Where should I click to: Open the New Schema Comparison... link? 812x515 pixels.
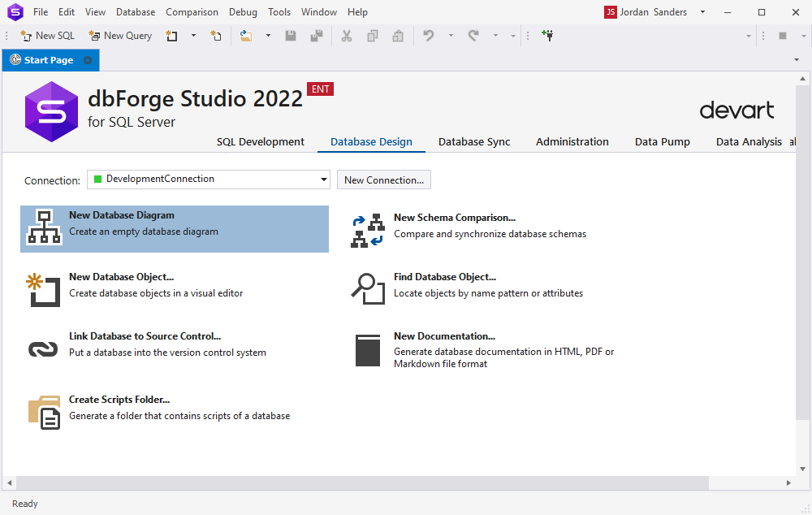click(x=455, y=218)
